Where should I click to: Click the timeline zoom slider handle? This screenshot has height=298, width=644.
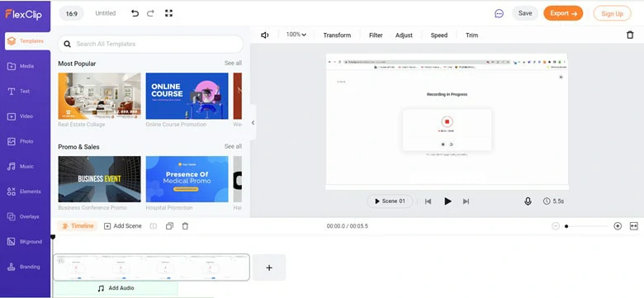click(566, 226)
